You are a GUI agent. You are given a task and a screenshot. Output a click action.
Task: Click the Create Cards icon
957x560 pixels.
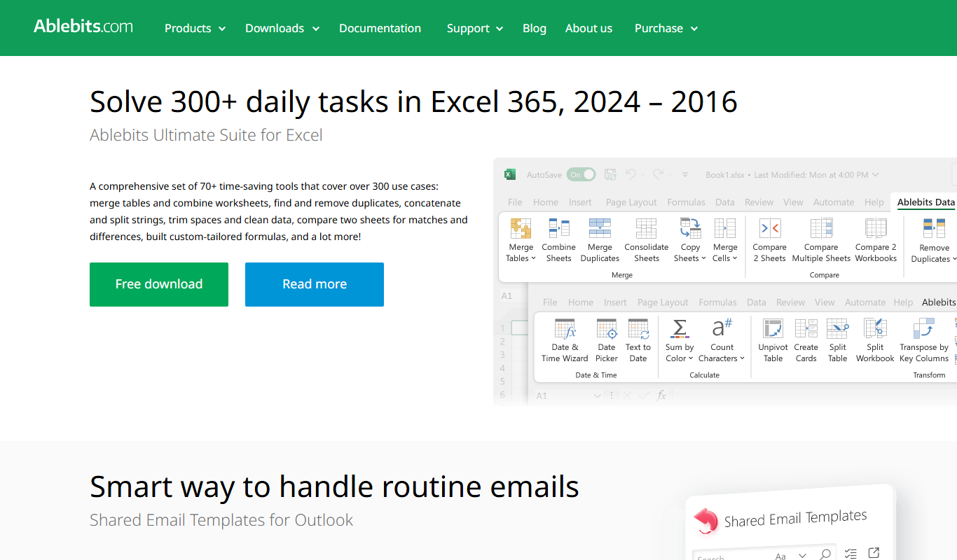[x=806, y=329]
